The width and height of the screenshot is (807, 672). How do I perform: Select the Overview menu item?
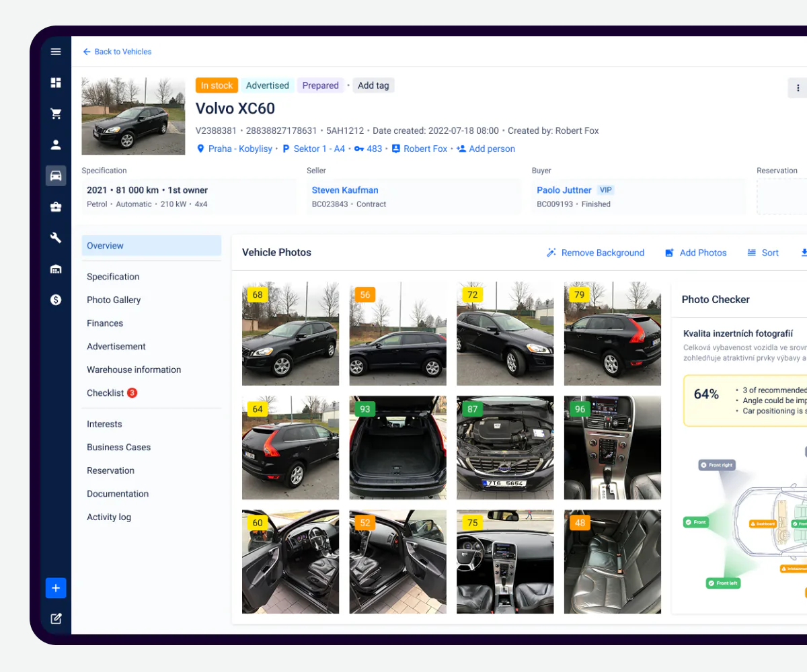[x=151, y=246]
